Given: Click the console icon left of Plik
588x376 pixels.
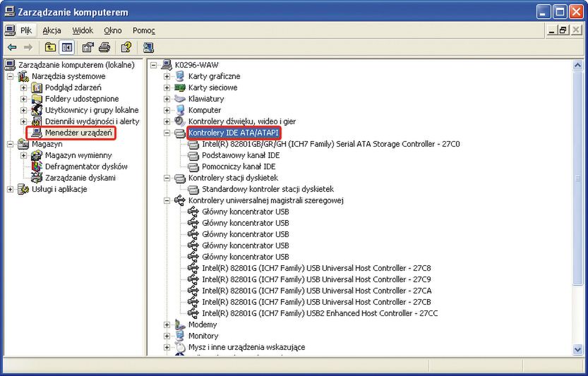Looking at the screenshot, I should pyautogui.click(x=10, y=30).
